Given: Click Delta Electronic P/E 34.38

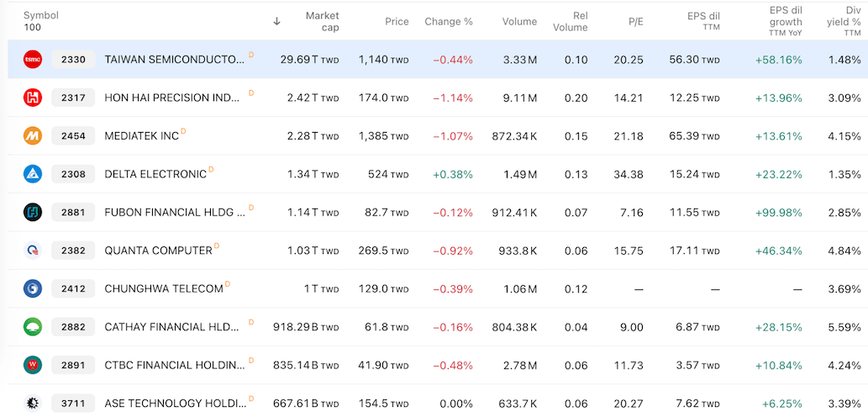Looking at the screenshot, I should pos(629,174).
